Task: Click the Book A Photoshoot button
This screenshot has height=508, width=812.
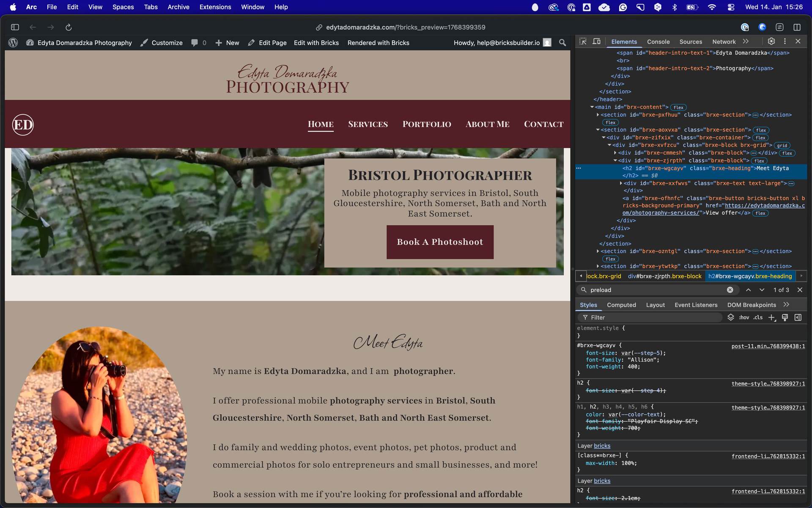Action: [x=440, y=242]
